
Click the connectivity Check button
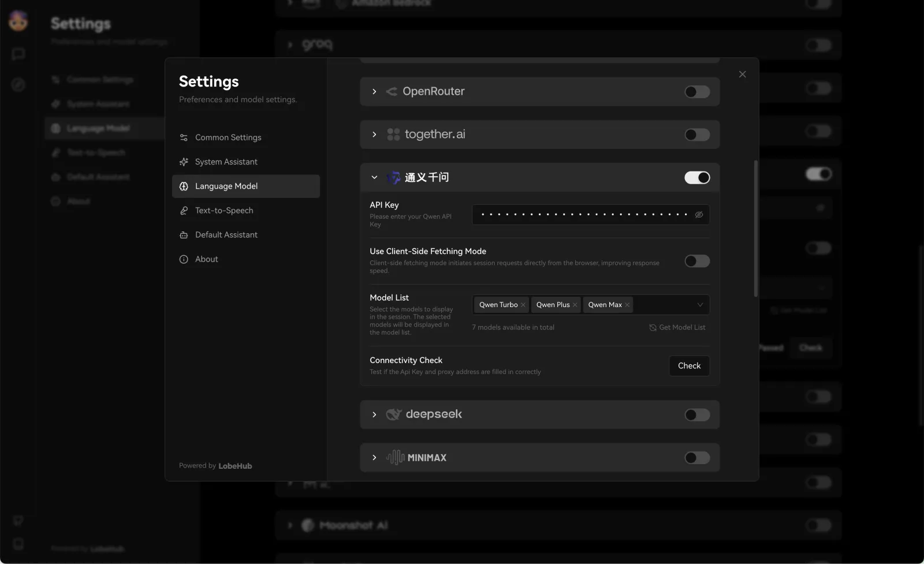[689, 366]
